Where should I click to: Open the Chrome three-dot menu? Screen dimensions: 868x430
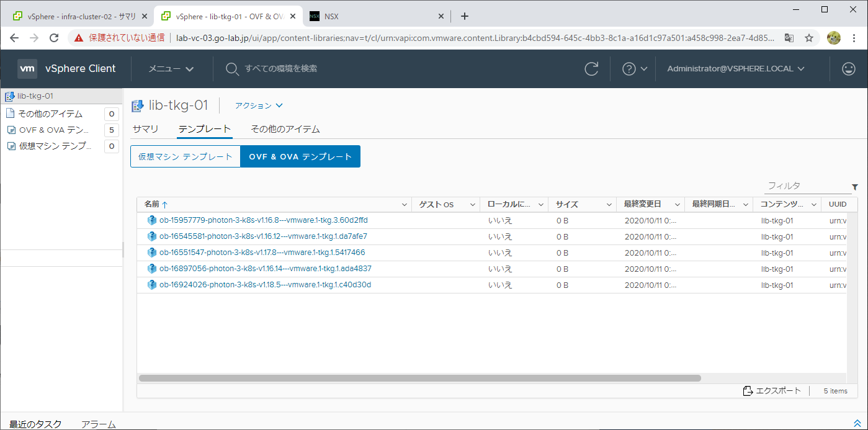[855, 38]
